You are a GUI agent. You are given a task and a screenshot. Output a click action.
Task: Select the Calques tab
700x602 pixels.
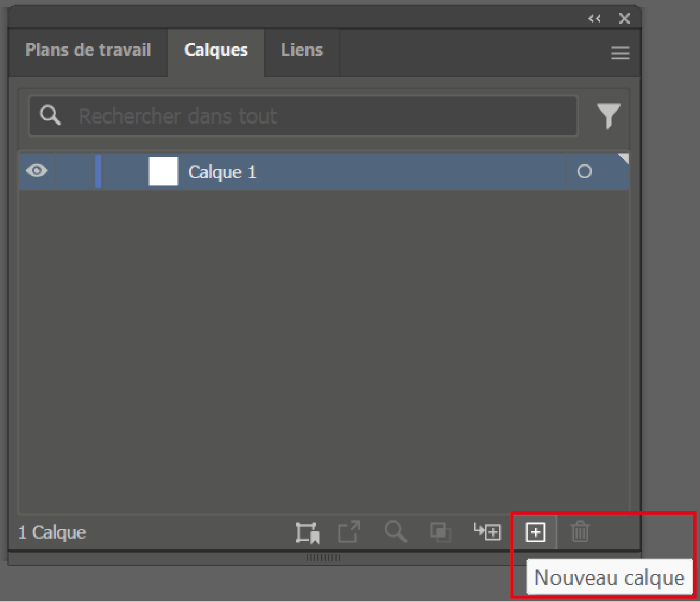pos(216,50)
